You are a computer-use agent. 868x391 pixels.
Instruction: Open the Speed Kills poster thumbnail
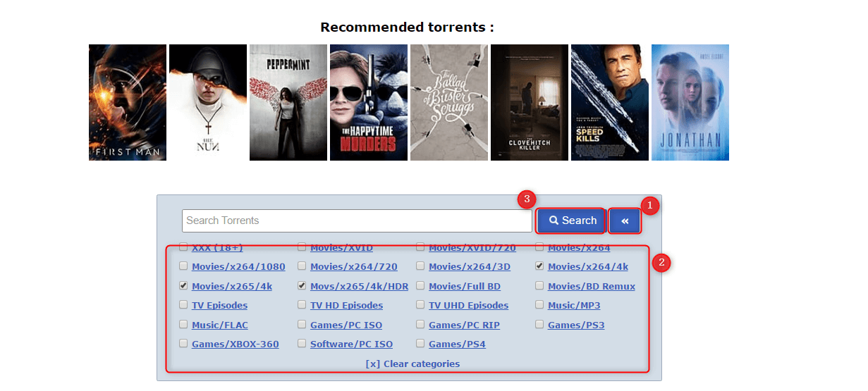pyautogui.click(x=610, y=102)
